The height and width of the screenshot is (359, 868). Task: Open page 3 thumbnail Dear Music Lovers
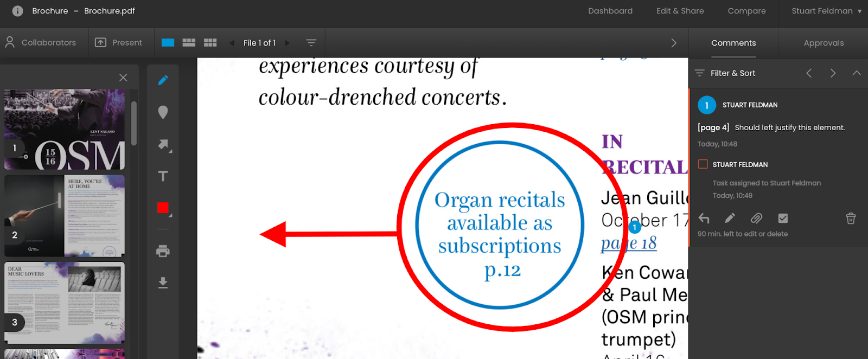click(65, 302)
